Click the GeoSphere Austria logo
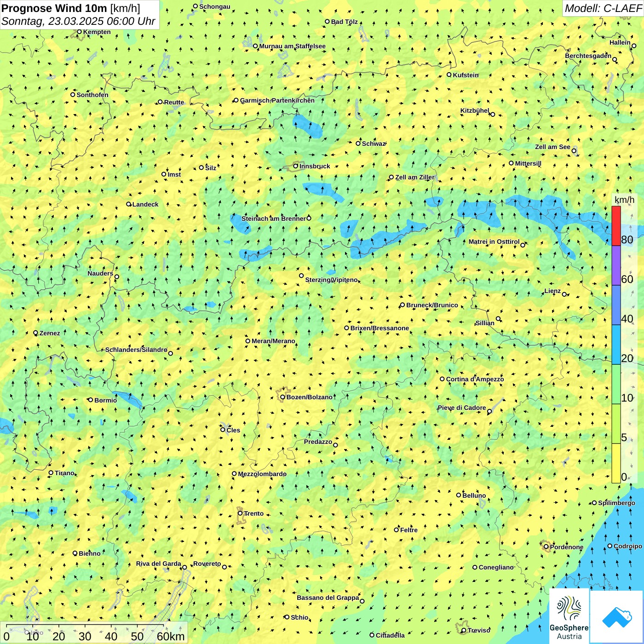 point(569,616)
